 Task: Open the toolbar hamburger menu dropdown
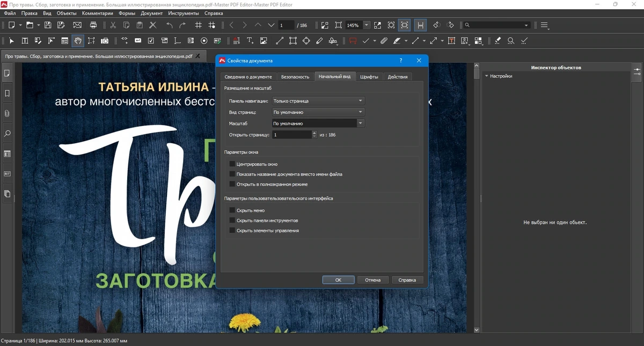point(544,25)
